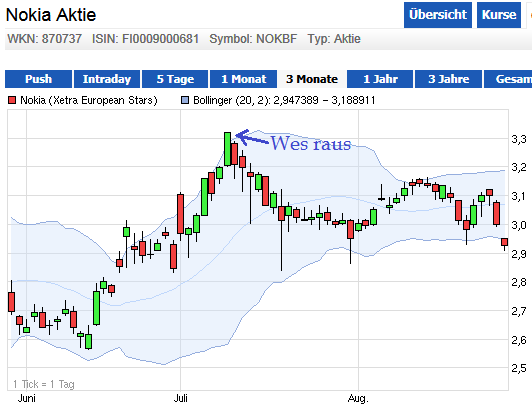Click the Nokia Aktie heading
The width and height of the screenshot is (532, 409).
coord(51,15)
